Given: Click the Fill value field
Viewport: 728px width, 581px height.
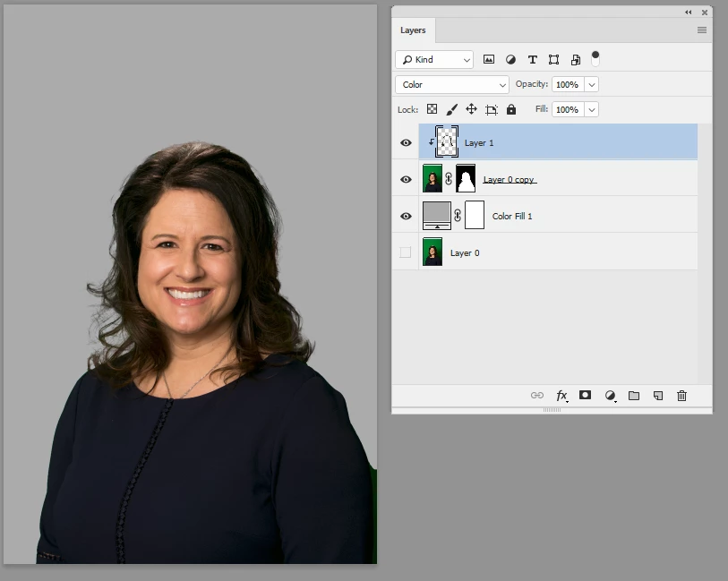Looking at the screenshot, I should point(568,109).
